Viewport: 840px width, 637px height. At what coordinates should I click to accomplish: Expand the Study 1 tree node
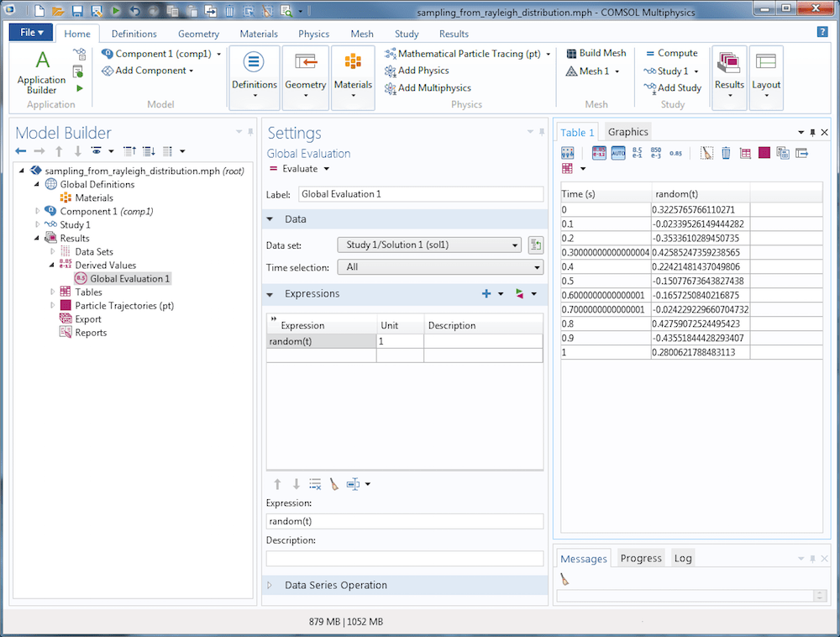[x=37, y=224]
